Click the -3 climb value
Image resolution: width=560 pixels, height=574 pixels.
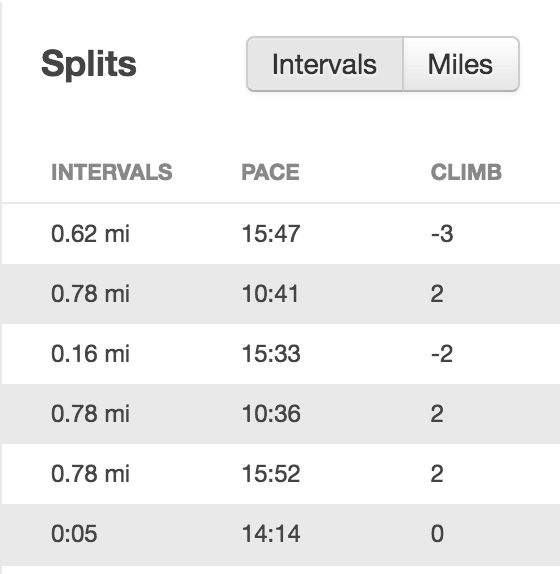coord(442,234)
